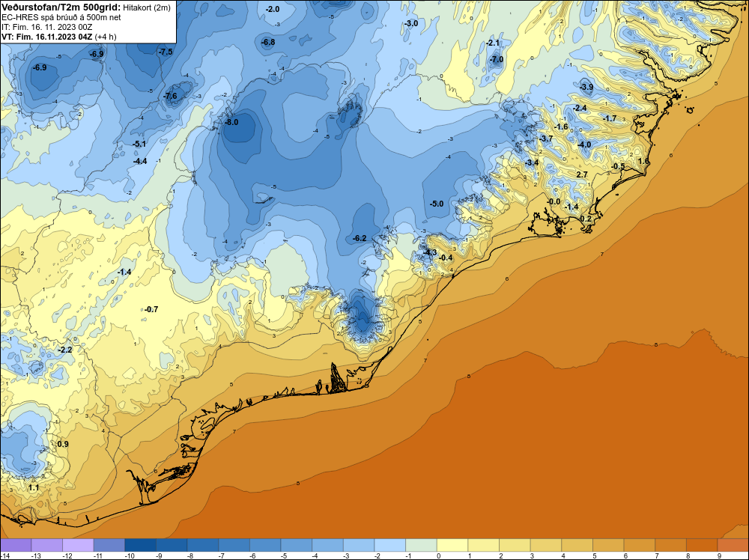Viewport: 749px width, 560px height.
Task: Pick legend swatch between -1 and 0
Action: pos(421,545)
